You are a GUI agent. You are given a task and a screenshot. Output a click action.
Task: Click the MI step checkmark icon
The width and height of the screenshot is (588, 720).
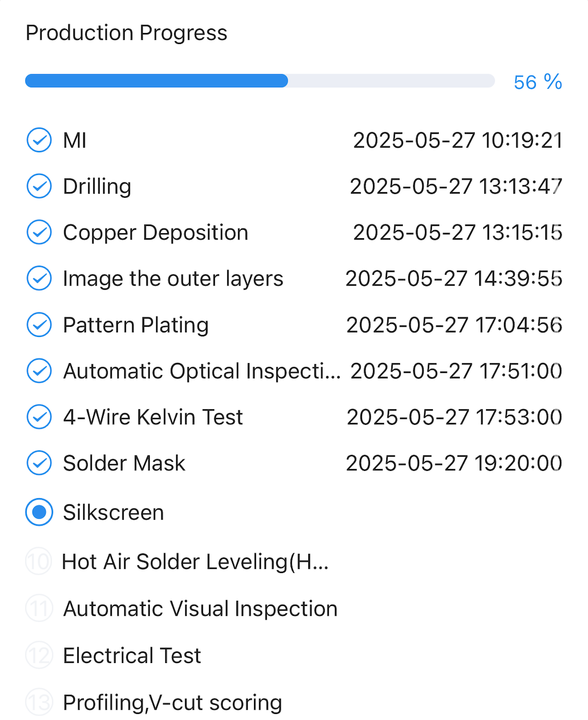(39, 140)
